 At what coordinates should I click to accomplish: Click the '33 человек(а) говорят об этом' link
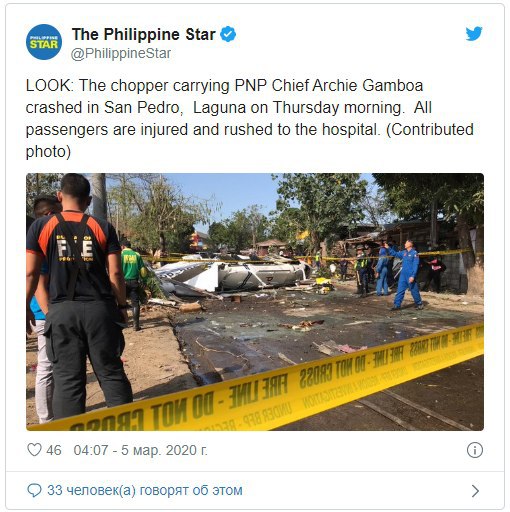tap(145, 490)
